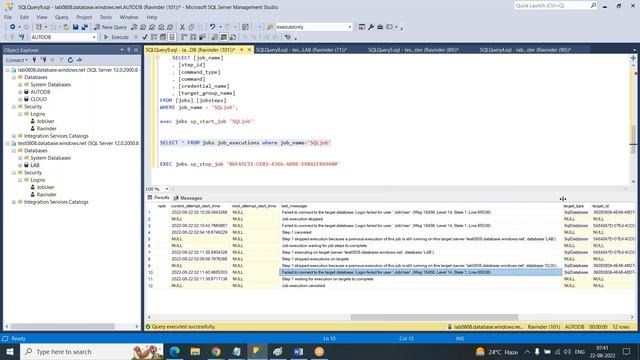
Task: Click the Undo arrow icon
Action: pos(212,27)
